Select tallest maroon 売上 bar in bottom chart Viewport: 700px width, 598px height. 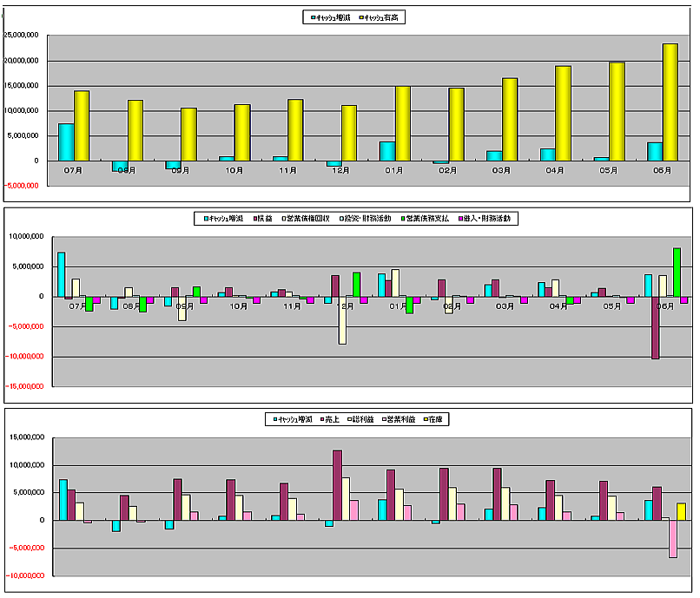click(x=337, y=485)
